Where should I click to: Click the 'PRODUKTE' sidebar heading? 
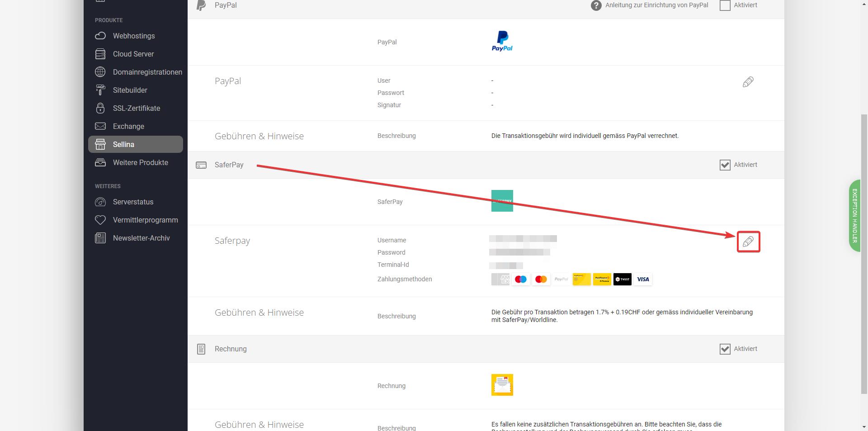pyautogui.click(x=108, y=20)
